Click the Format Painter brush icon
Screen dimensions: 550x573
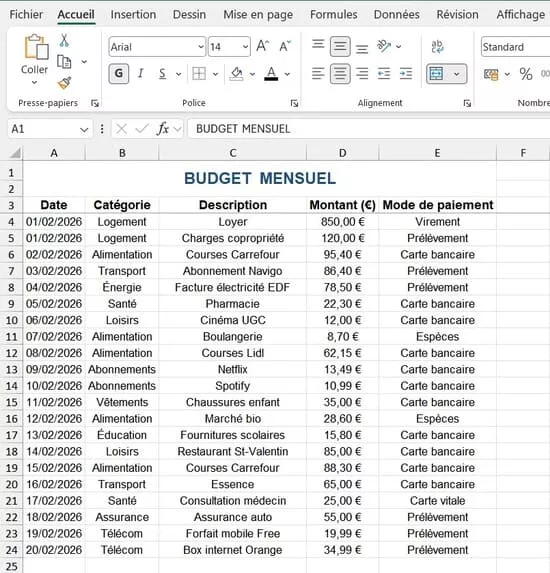coord(64,83)
